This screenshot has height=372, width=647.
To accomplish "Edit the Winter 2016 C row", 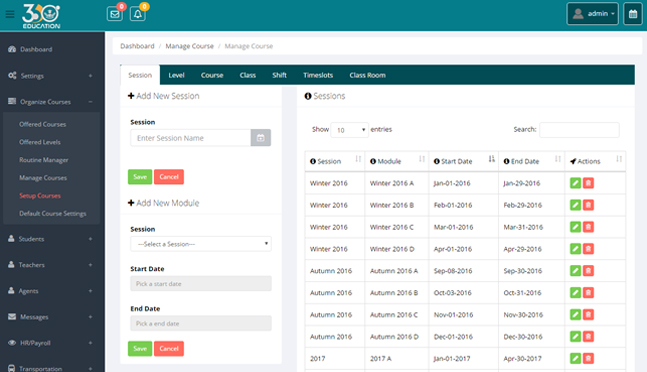I will 575,227.
